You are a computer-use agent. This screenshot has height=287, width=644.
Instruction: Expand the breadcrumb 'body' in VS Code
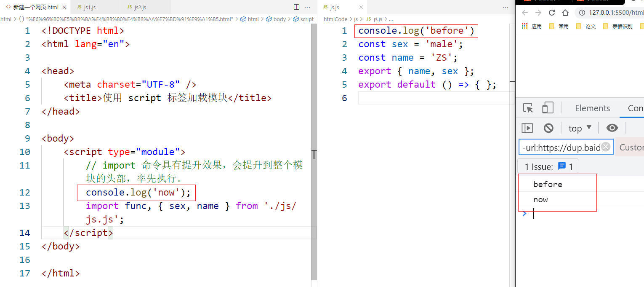[x=279, y=19]
